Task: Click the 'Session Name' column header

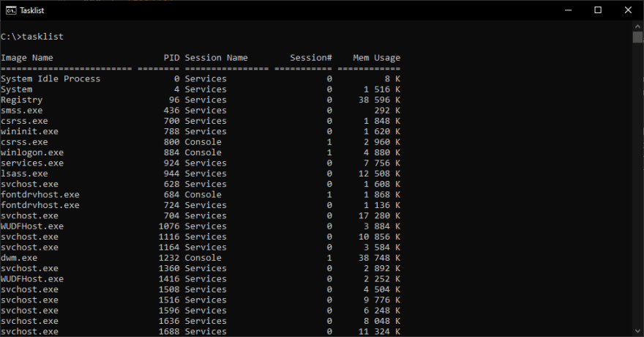Action: click(217, 58)
